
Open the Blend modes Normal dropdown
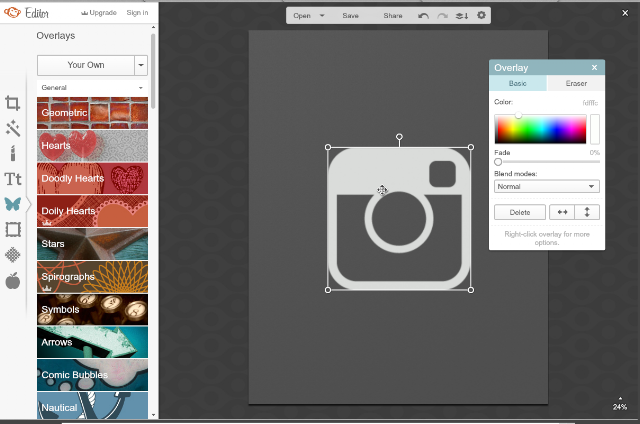547,186
